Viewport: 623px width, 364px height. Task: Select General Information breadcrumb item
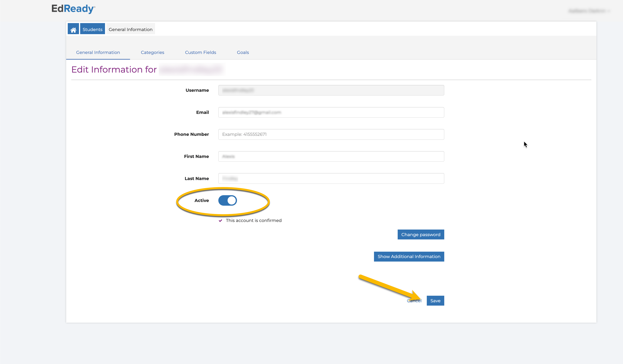(x=131, y=29)
